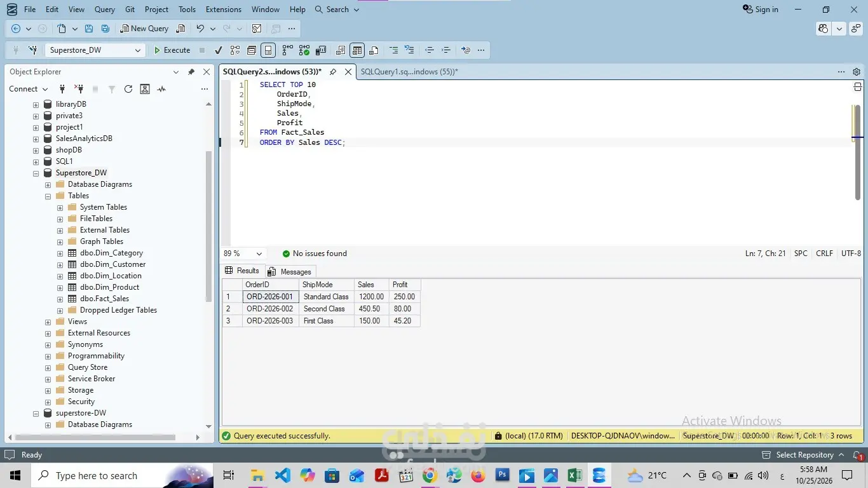Toggle Include Actual Execution Plan

[287, 50]
